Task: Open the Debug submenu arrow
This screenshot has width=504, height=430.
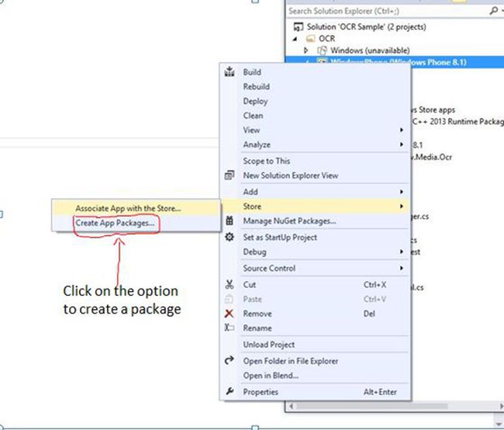Action: [402, 251]
